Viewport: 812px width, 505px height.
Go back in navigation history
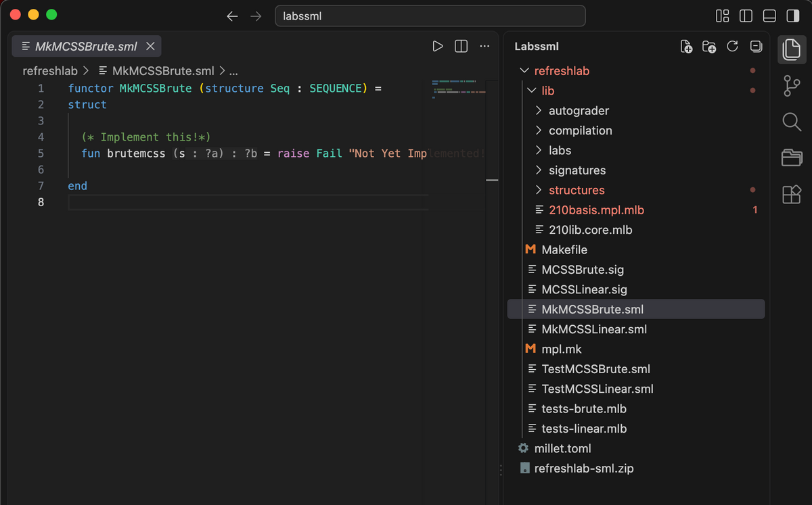(232, 16)
